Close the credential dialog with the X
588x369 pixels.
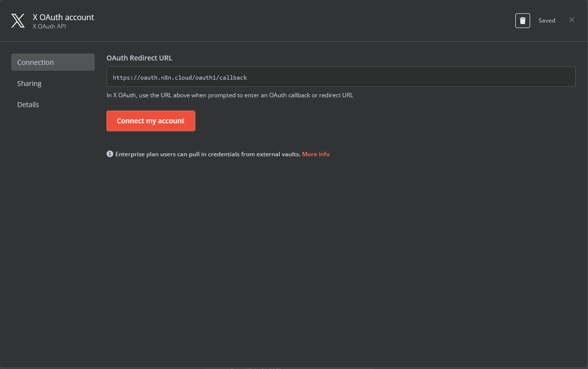click(x=572, y=19)
